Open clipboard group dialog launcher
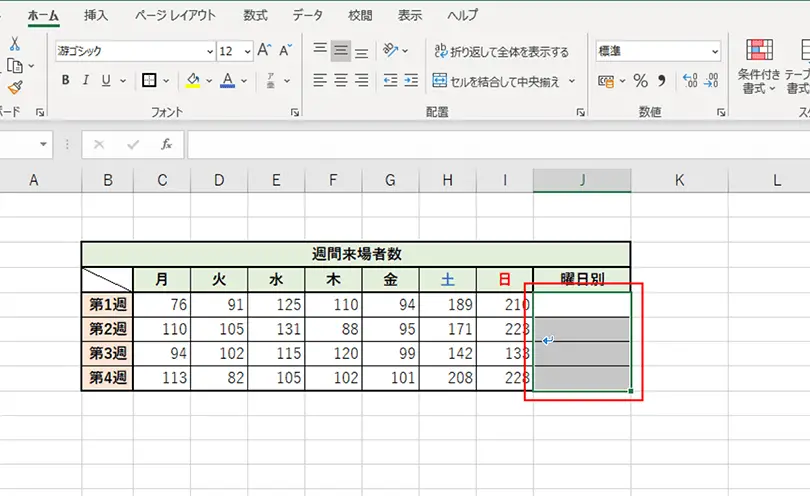810x496 pixels. tap(40, 112)
